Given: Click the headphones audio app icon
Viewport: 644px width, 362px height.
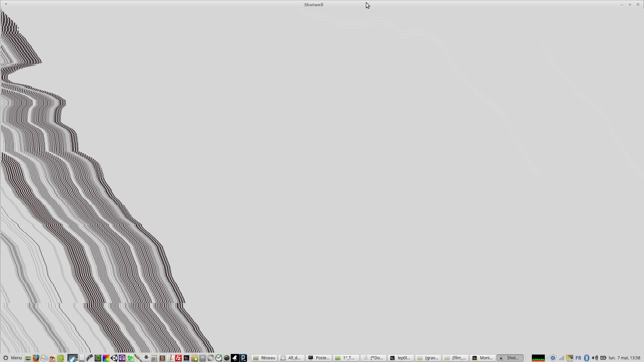Looking at the screenshot, I should [x=122, y=358].
